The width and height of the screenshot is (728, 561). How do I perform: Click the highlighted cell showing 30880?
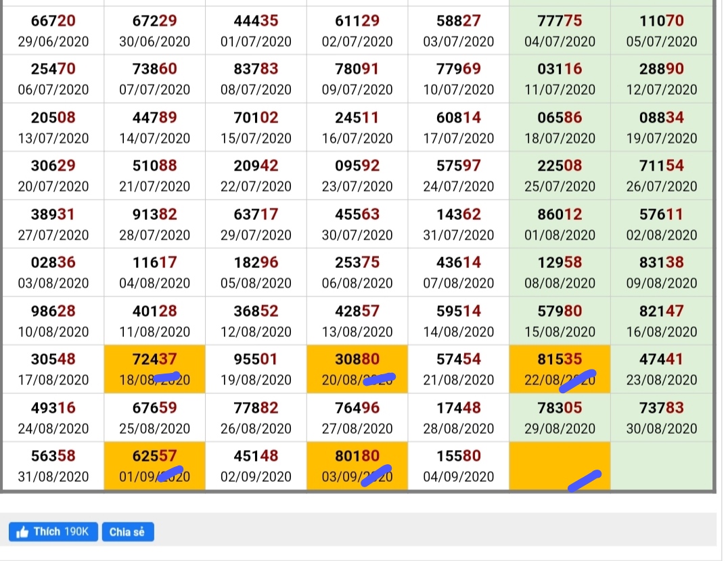pyautogui.click(x=357, y=369)
